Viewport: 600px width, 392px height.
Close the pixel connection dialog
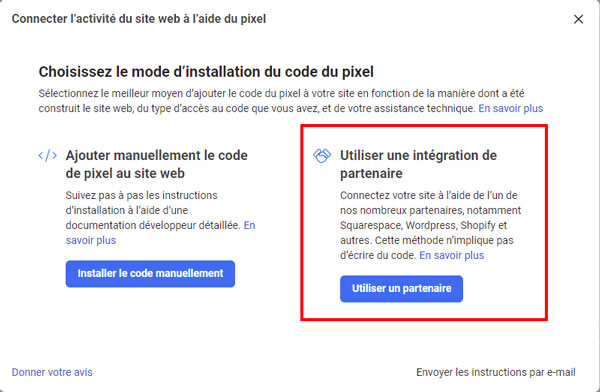click(x=578, y=19)
